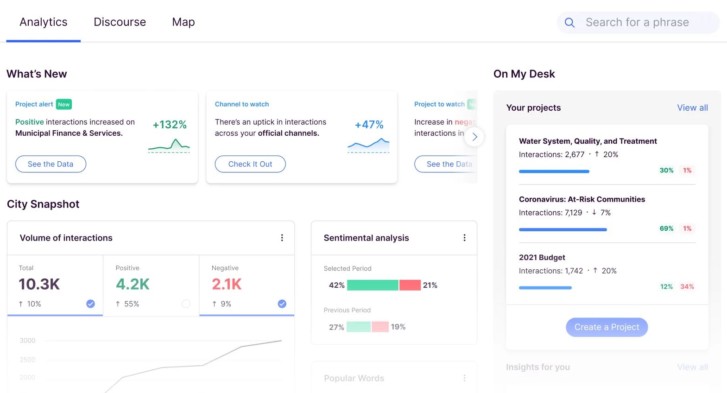Click the +47% sparkline chart
This screenshot has height=393, width=727.
tap(369, 146)
